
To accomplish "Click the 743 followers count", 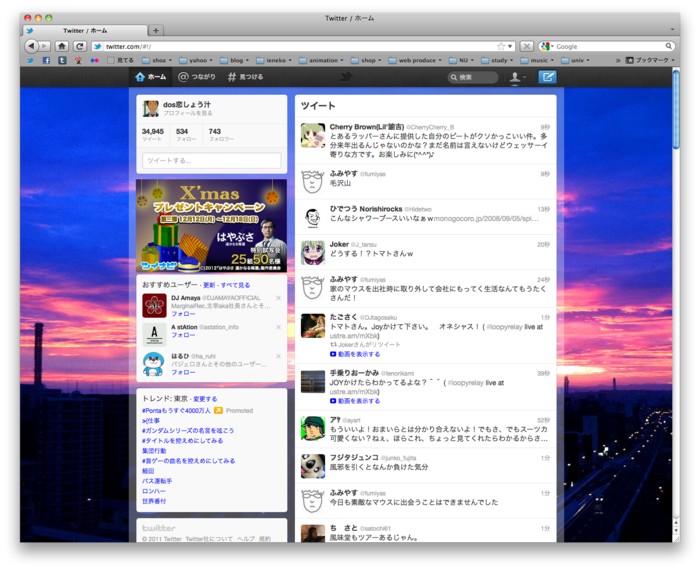I will point(221,134).
